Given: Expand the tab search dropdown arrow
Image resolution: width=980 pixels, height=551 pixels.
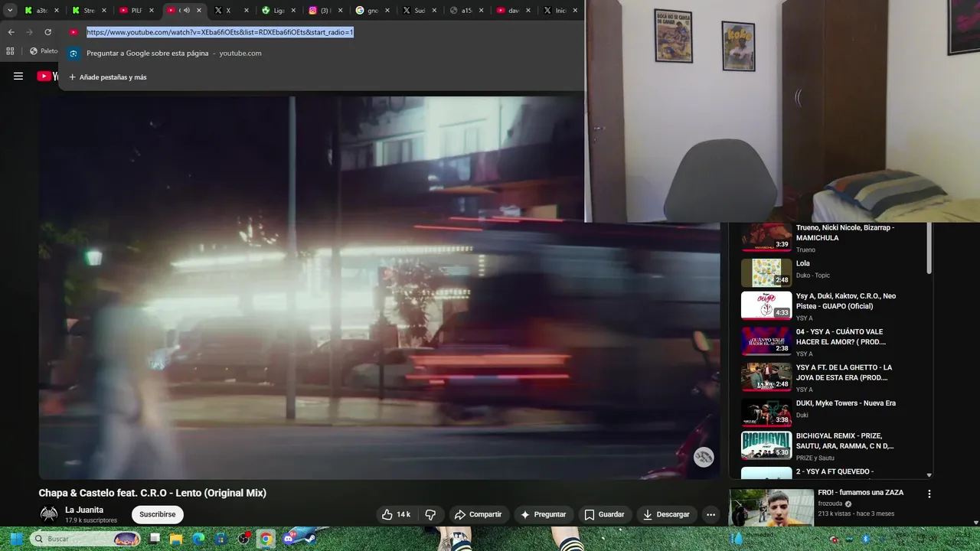Looking at the screenshot, I should point(10,11).
